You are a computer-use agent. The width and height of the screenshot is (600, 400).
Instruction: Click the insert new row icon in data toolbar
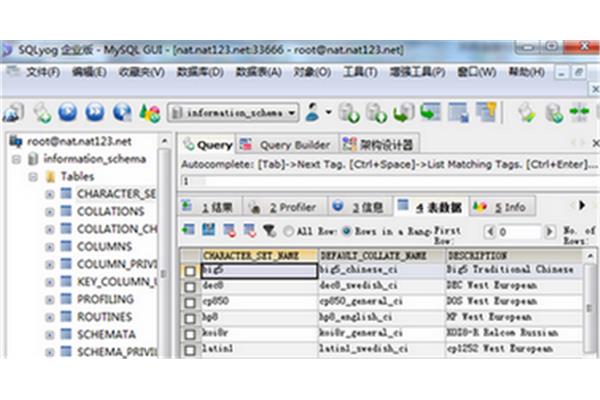(189, 230)
